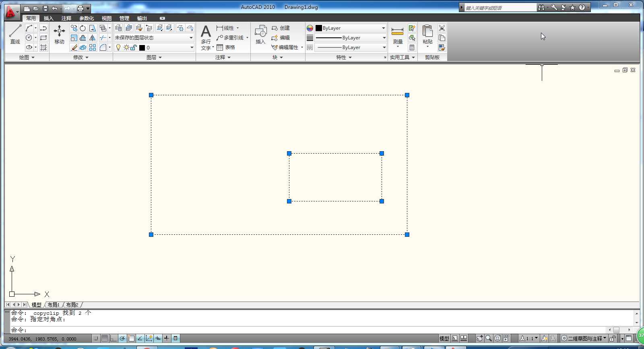
Task: Switch to the Insert (插入) ribbon tab
Action: [x=48, y=18]
